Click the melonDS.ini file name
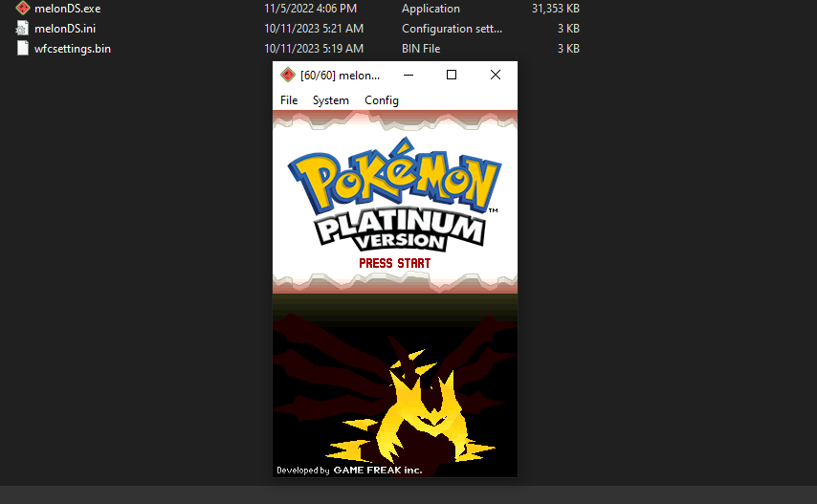This screenshot has width=817, height=504. pyautogui.click(x=65, y=28)
